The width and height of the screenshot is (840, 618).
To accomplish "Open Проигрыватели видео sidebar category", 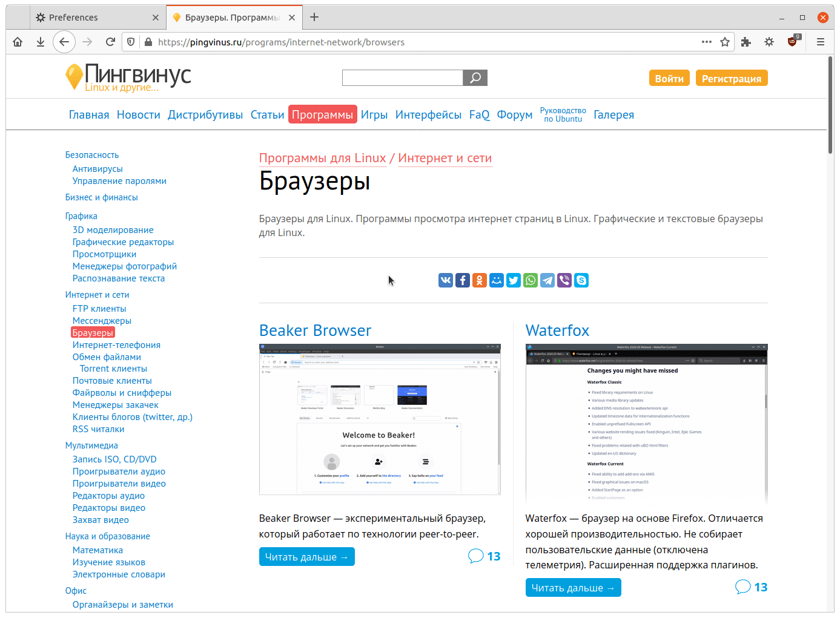I will click(x=119, y=484).
